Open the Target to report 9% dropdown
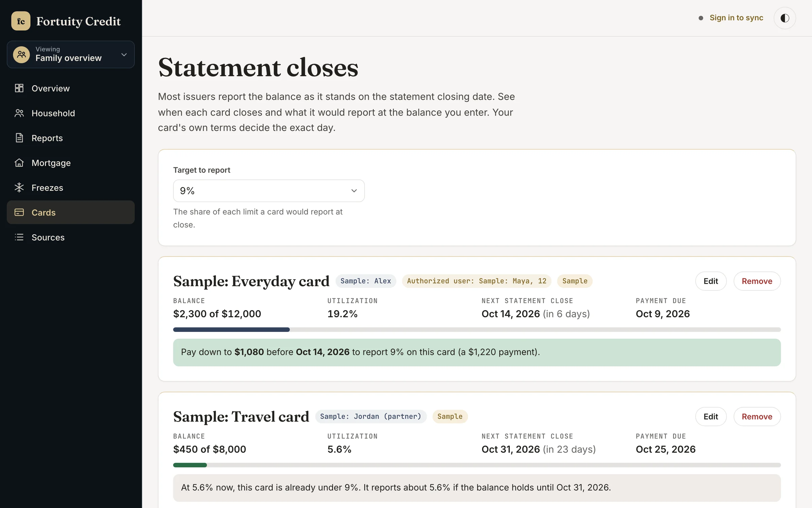The height and width of the screenshot is (508, 812). (269, 191)
